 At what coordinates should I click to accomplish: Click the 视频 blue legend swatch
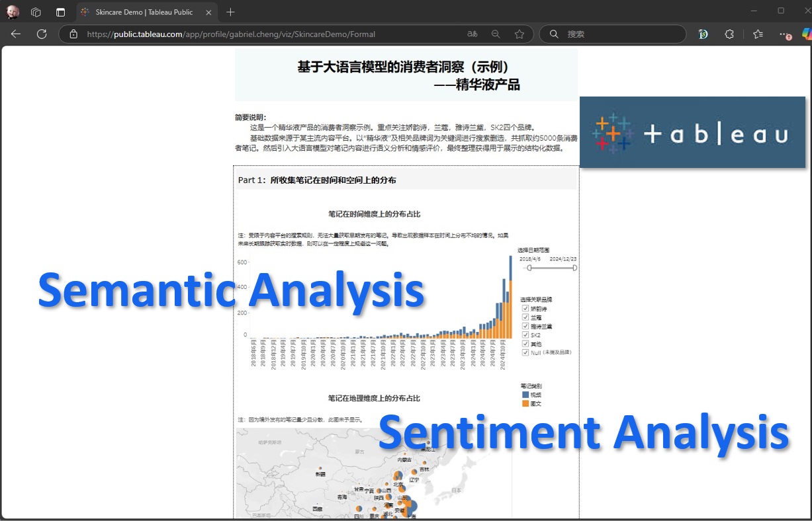pos(525,395)
